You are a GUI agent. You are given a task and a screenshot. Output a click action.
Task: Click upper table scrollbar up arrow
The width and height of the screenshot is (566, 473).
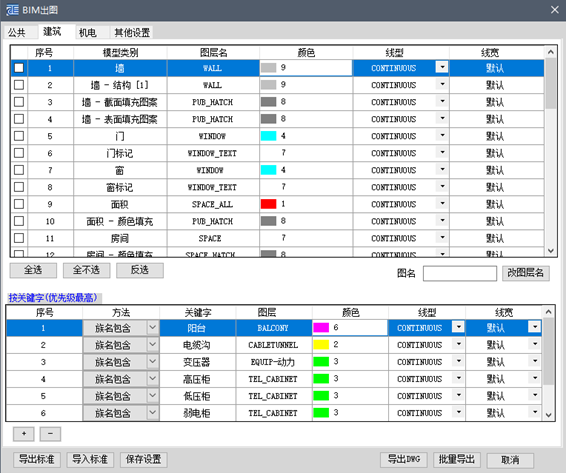pos(550,52)
